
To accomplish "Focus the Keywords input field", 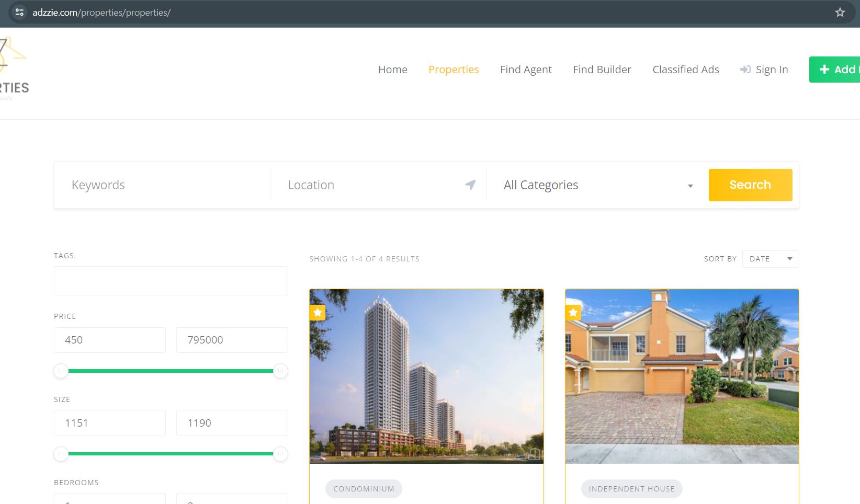I will [x=162, y=185].
